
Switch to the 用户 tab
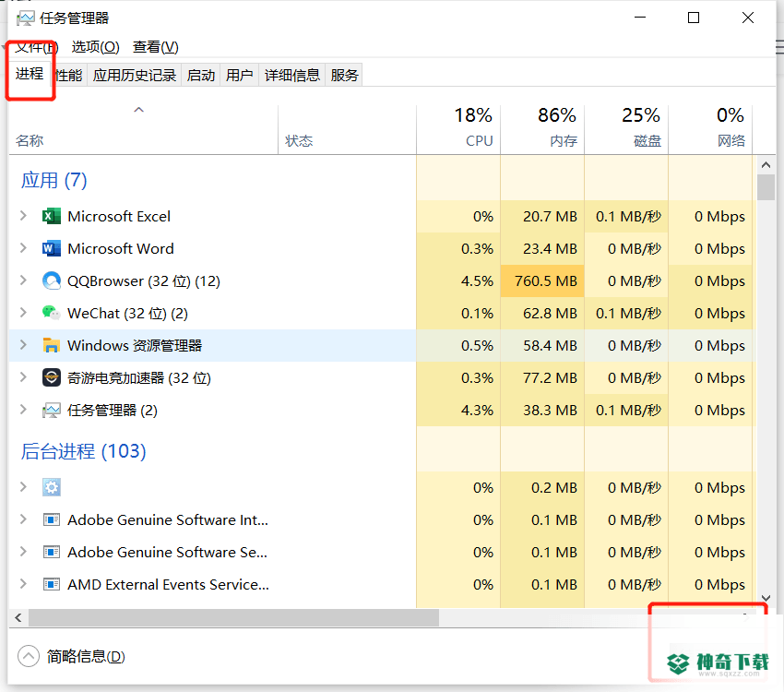239,75
